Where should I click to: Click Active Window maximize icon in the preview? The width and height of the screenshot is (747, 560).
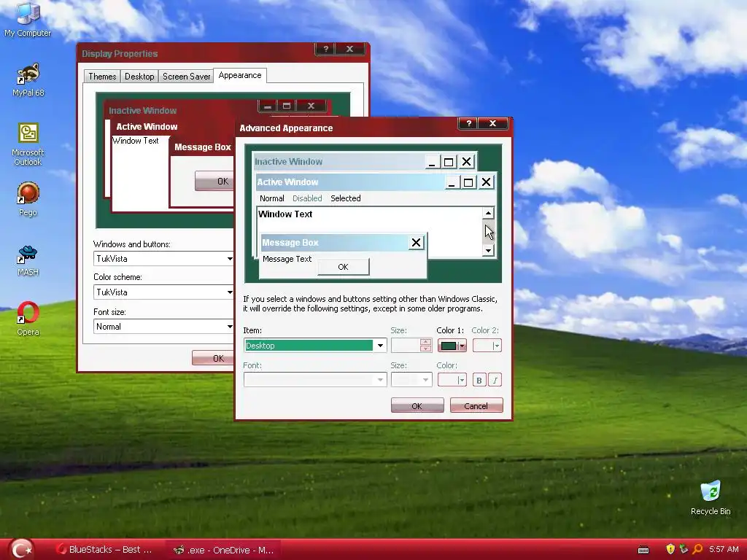coord(468,182)
